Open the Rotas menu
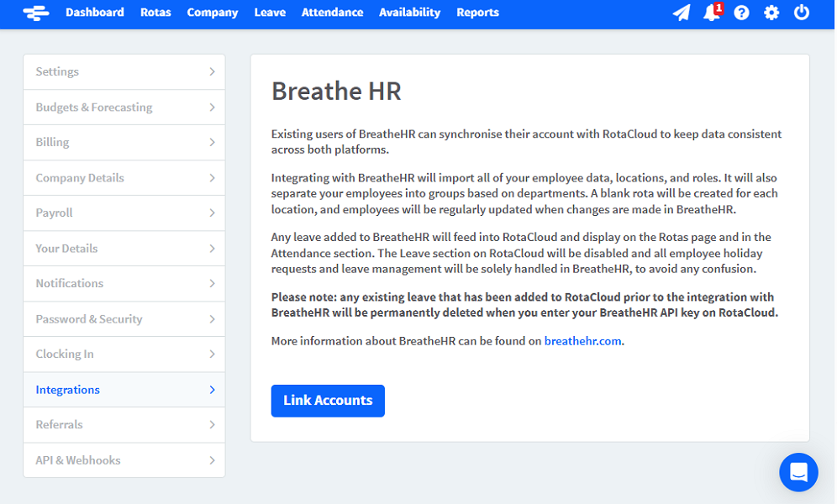 coord(155,13)
